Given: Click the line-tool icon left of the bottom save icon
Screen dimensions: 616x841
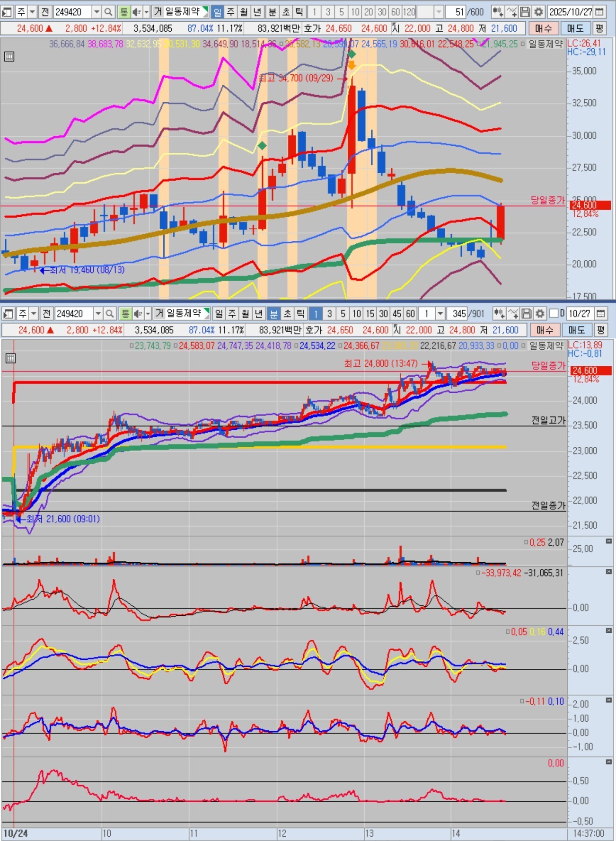Looking at the screenshot, I should point(513,313).
